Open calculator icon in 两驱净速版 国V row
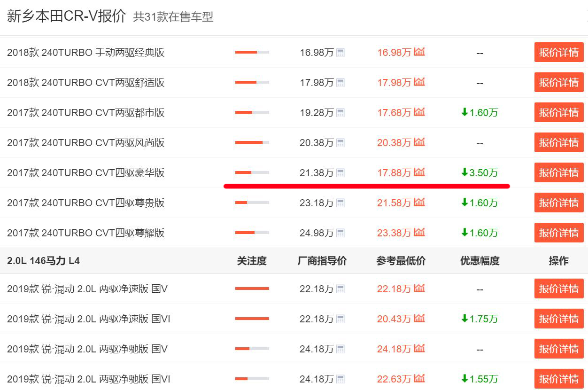Image resolution: width=588 pixels, height=390 pixels. (340, 289)
